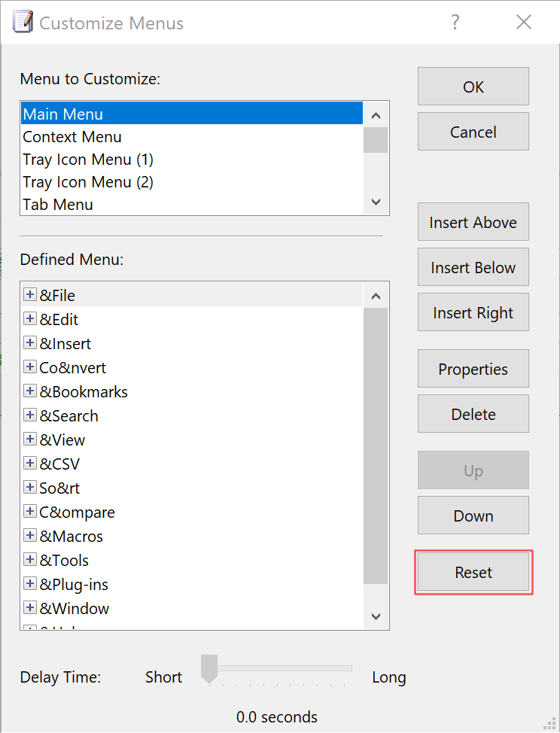Expand the &File tree node
The image size is (560, 733).
(x=30, y=294)
